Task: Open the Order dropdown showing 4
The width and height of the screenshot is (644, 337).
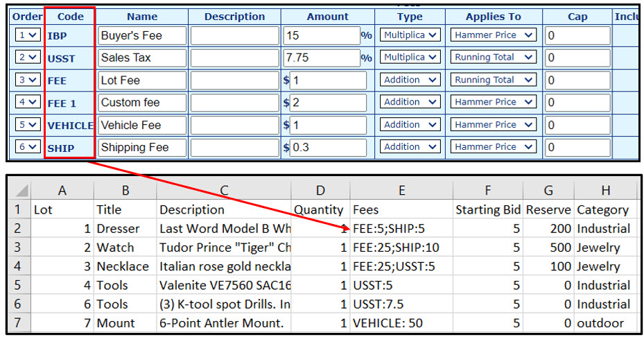Action: (x=28, y=102)
